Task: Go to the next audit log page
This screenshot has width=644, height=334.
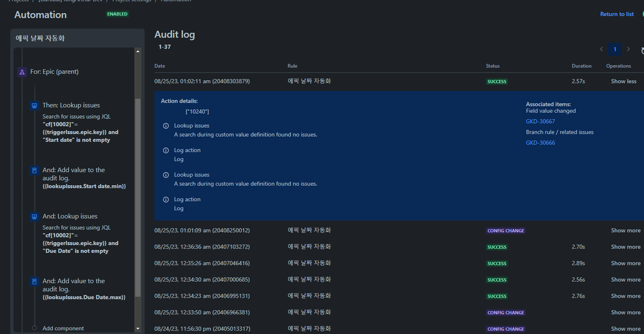Action: click(628, 49)
